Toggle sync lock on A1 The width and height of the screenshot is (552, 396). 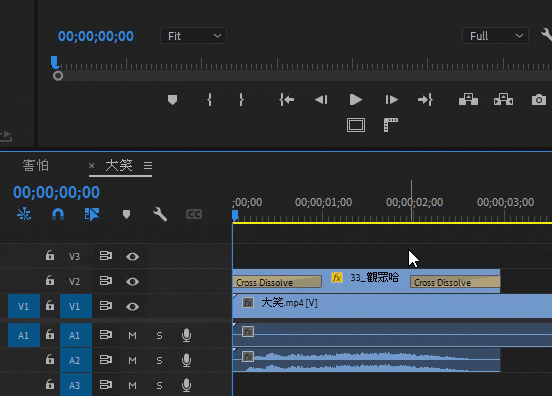[x=106, y=334]
